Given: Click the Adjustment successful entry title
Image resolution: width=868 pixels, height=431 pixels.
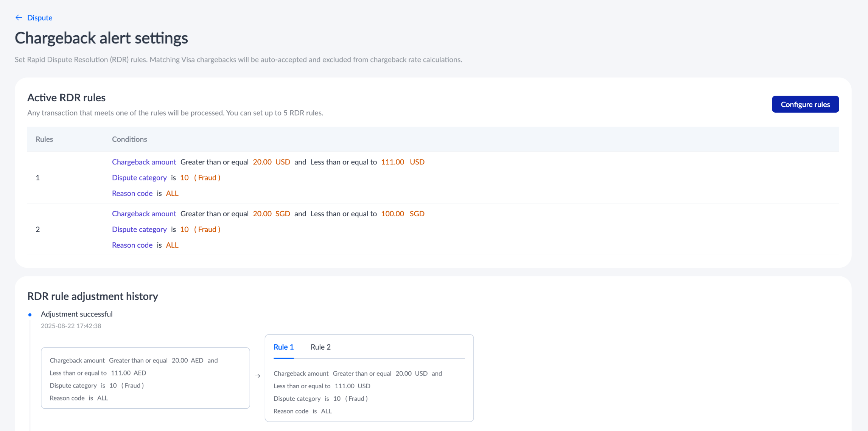Looking at the screenshot, I should [76, 314].
